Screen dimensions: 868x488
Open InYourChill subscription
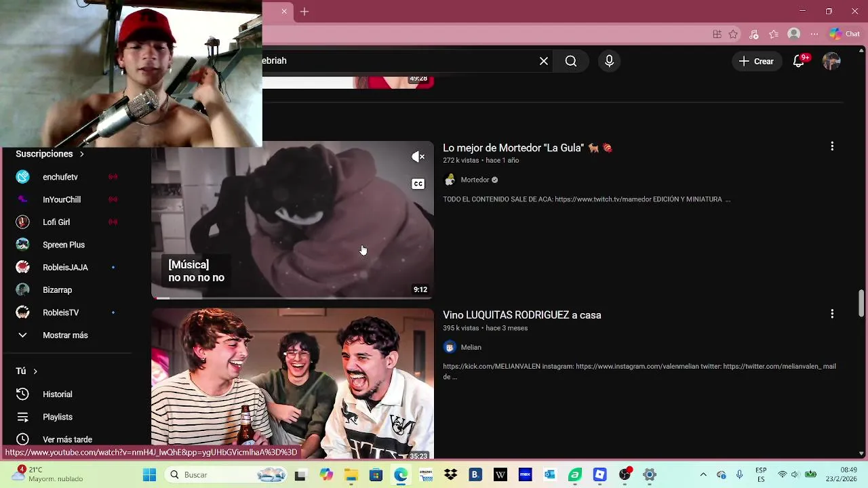(x=66, y=199)
